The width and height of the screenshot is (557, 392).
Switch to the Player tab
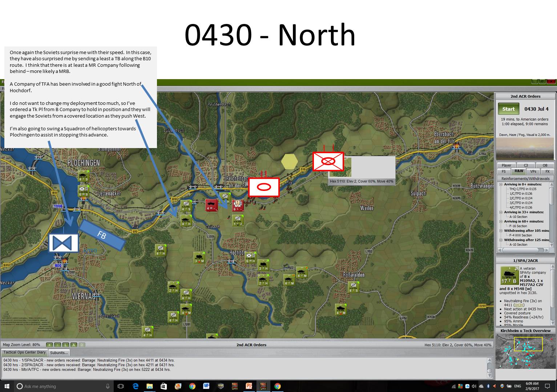pyautogui.click(x=506, y=165)
